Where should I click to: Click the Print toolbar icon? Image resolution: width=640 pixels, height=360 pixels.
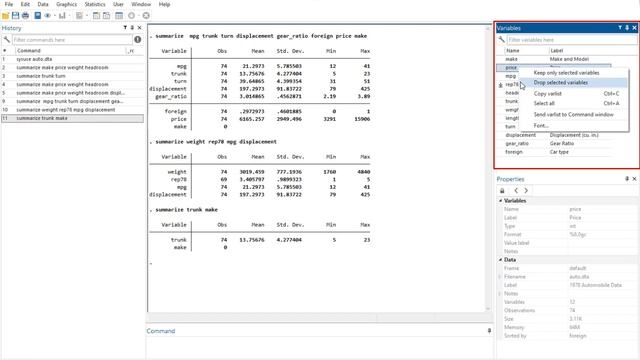(25, 16)
